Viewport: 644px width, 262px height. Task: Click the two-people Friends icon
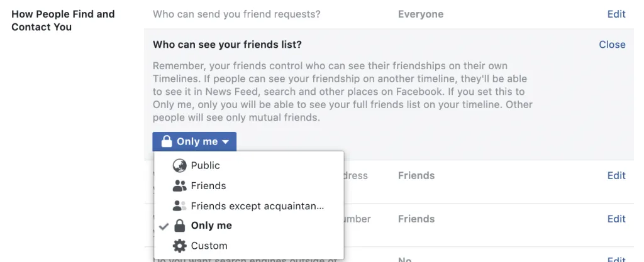[x=179, y=186]
